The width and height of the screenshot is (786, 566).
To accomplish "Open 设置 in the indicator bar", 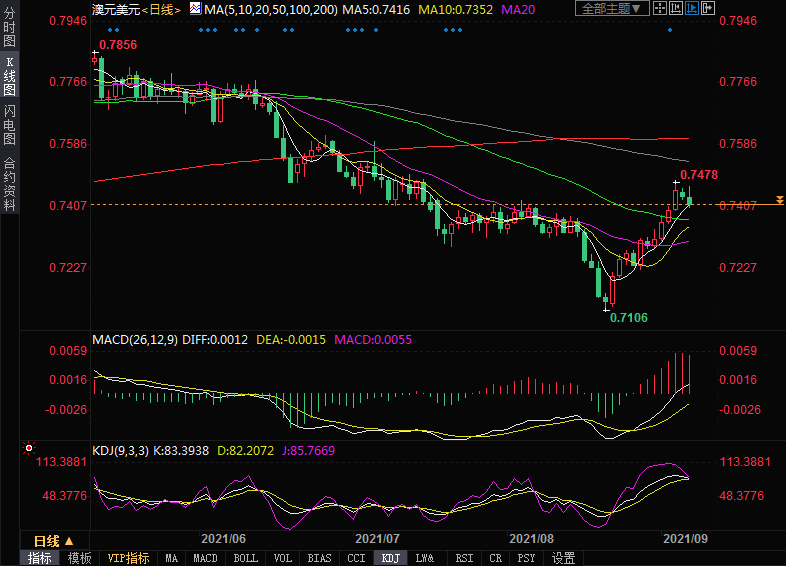I will click(x=564, y=558).
